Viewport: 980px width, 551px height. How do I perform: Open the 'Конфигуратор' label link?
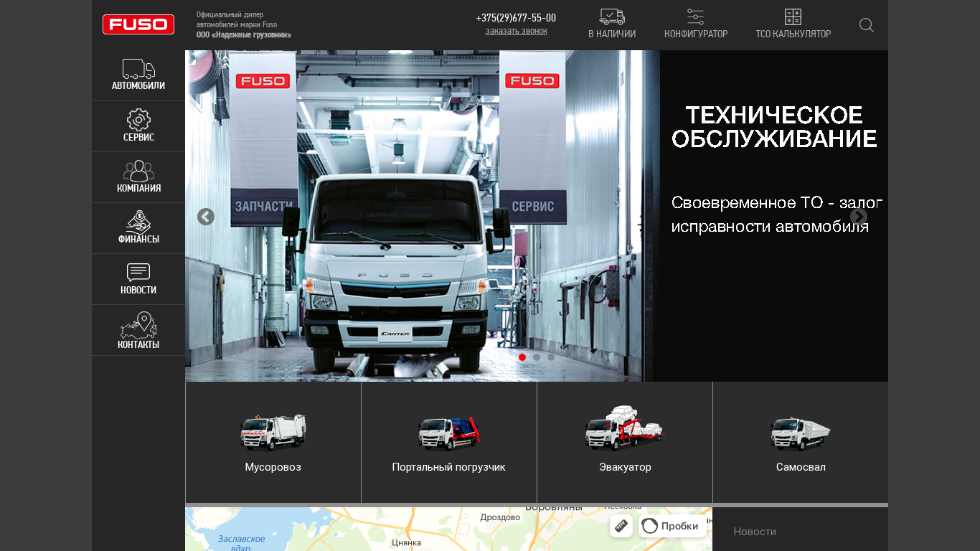[x=696, y=34]
